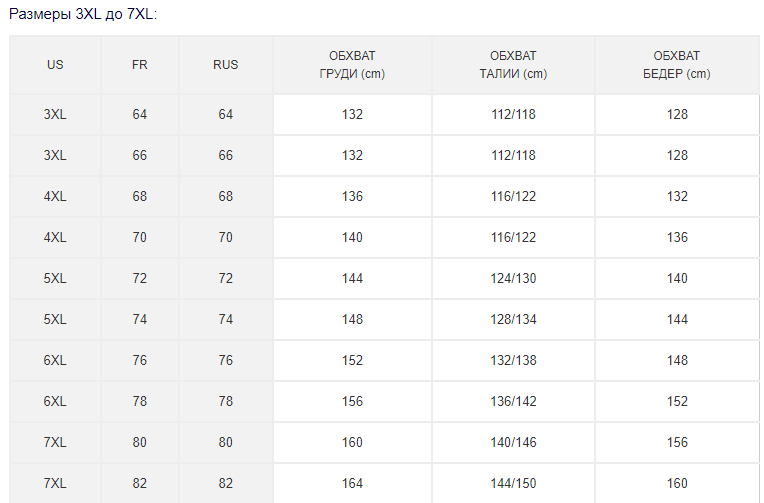The height and width of the screenshot is (503, 764).
Task: Click the US column header
Action: click(55, 65)
